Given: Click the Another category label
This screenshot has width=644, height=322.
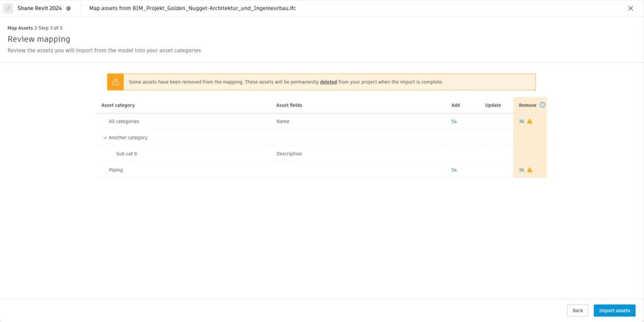Looking at the screenshot, I should point(128,138).
